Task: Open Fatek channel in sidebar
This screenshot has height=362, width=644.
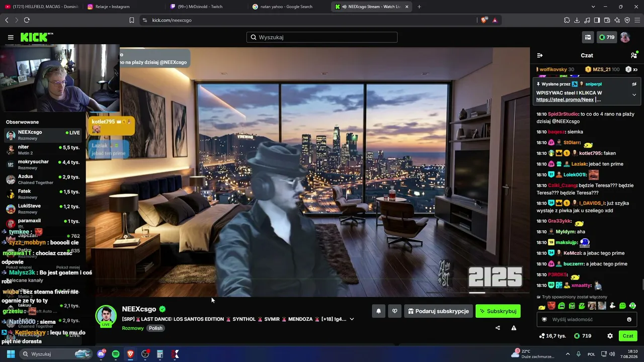Action: coord(43,194)
